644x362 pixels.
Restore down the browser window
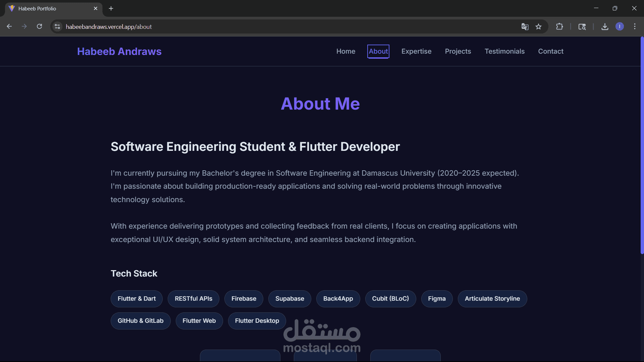615,8
